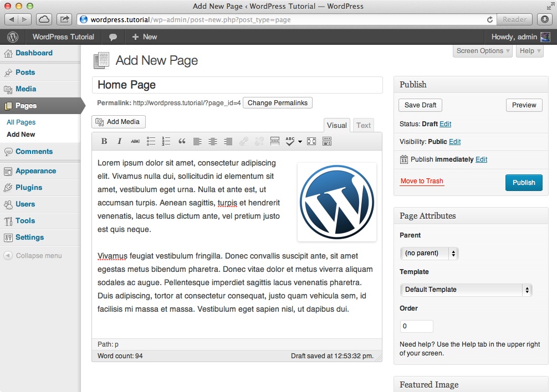Screen dimensions: 557x392
Task: Toggle italic formatting in editor toolbar
Action: click(x=119, y=141)
